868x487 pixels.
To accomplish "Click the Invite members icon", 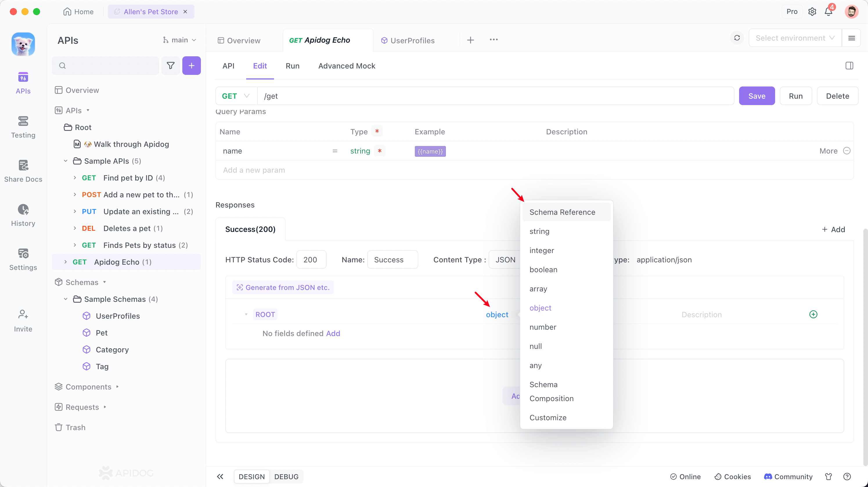I will tap(23, 321).
